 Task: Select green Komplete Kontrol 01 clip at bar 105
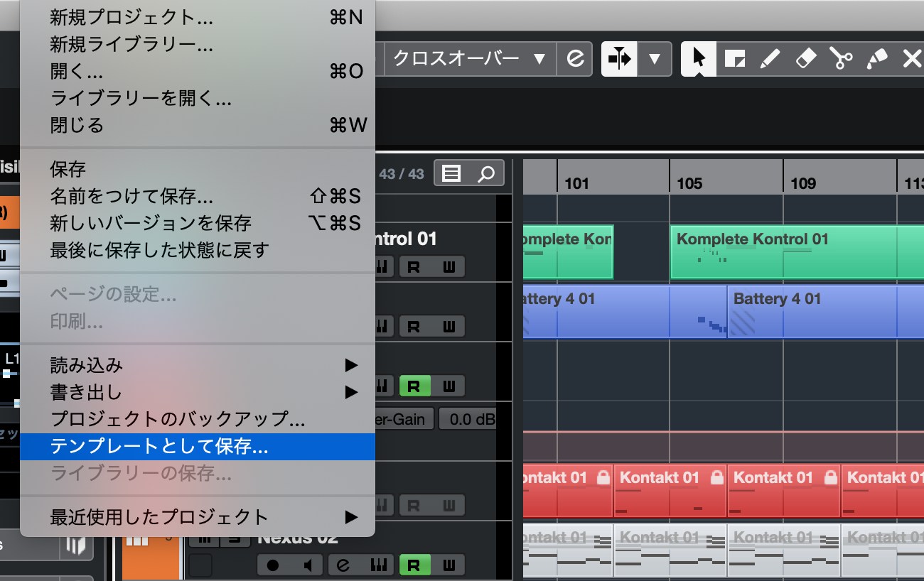(797, 251)
